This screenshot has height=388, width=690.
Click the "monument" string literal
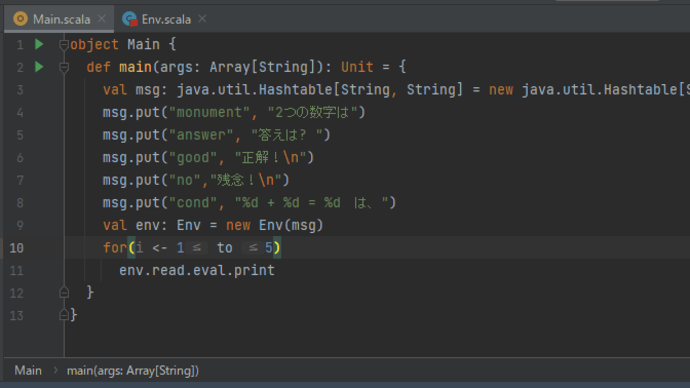[209, 112]
